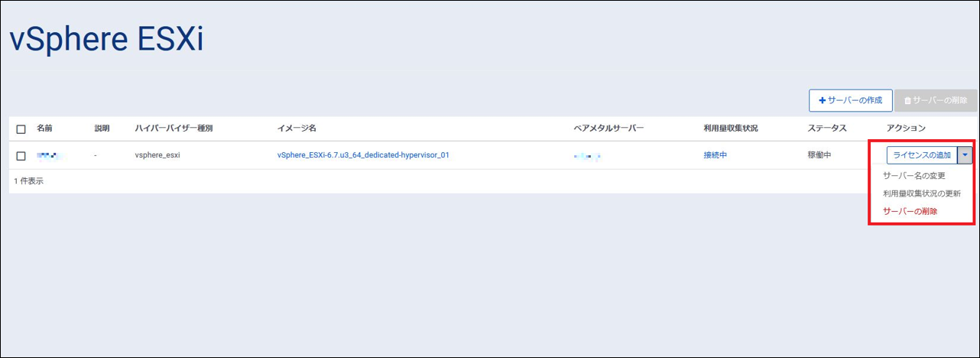Viewport: 980px width, 358px height.
Task: Open the blurred server name link
Action: (49, 155)
